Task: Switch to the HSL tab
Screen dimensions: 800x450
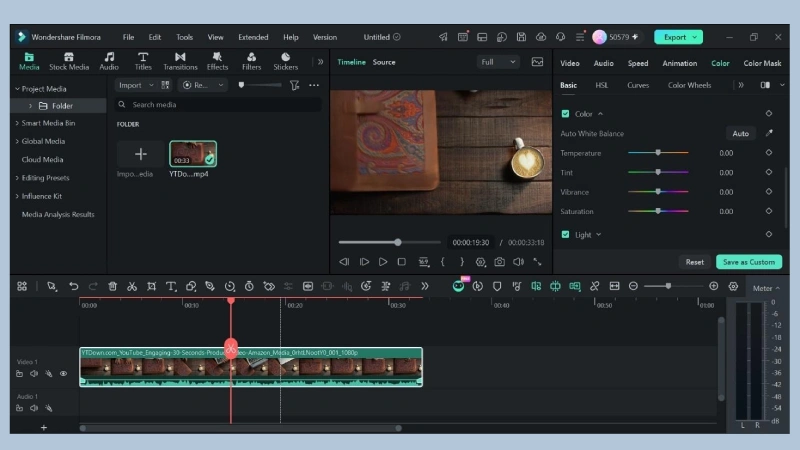Action: [x=602, y=85]
